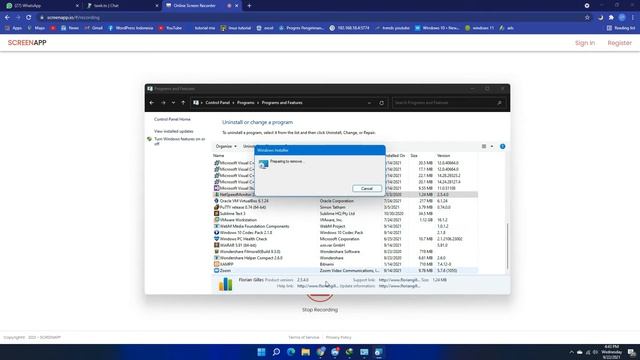Click the Control Panel up-arrow button

183,103
